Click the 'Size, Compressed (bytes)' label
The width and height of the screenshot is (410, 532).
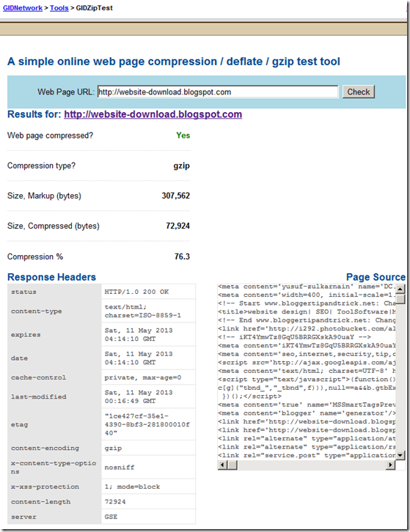coord(54,226)
